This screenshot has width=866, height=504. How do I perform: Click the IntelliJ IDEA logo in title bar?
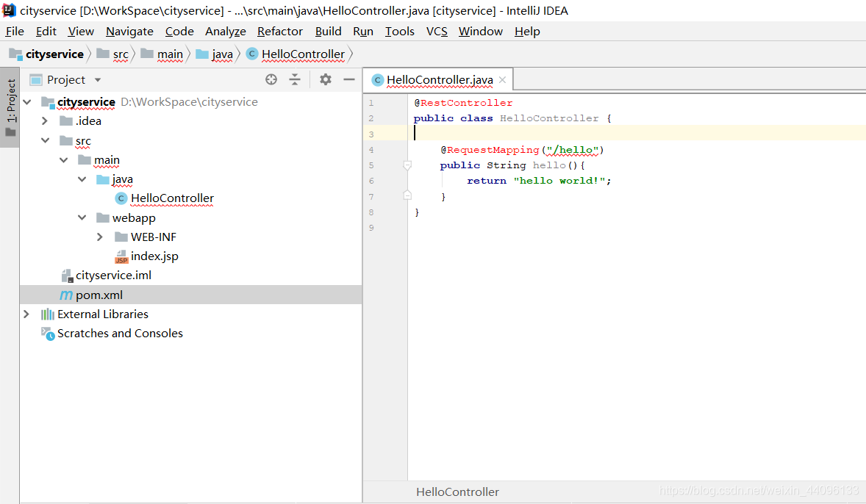click(9, 10)
